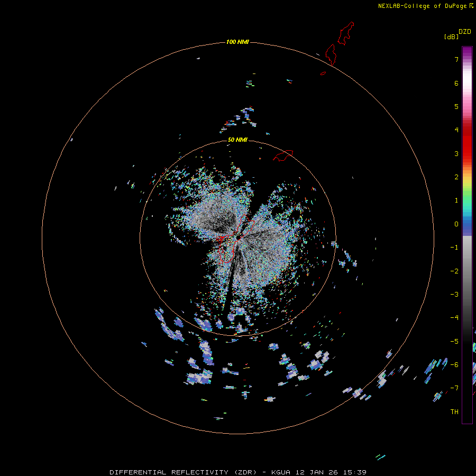The image size is (476, 476).
Task: Click the red island outline on the 50 NMI ring
Action: (283, 155)
